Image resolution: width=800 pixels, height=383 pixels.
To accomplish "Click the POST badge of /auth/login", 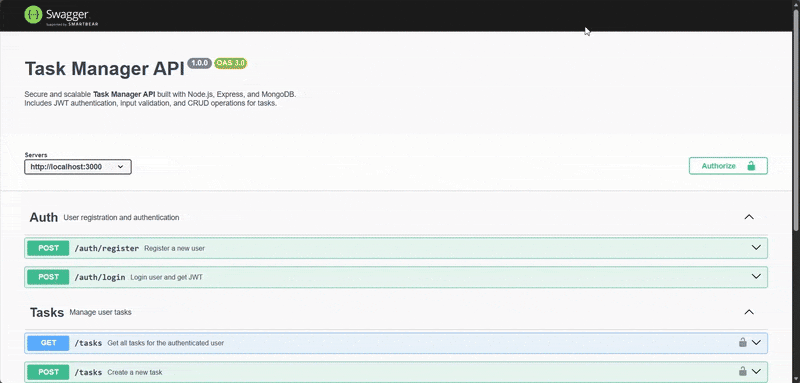I will click(x=48, y=277).
